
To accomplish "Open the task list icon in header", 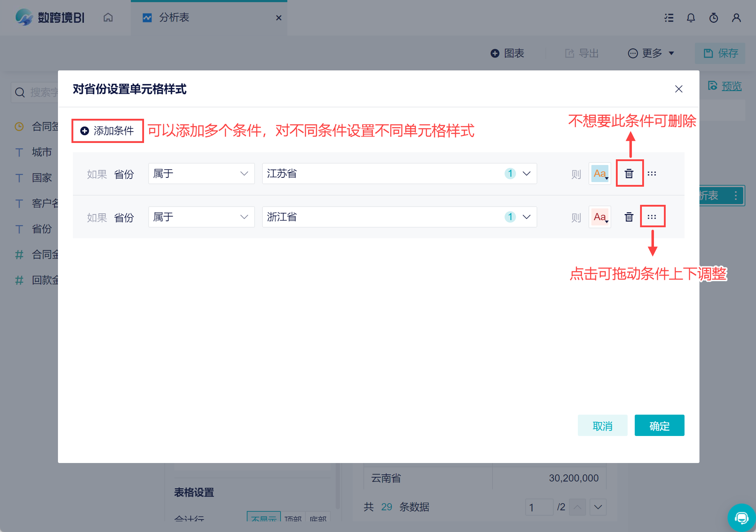I will tap(669, 18).
